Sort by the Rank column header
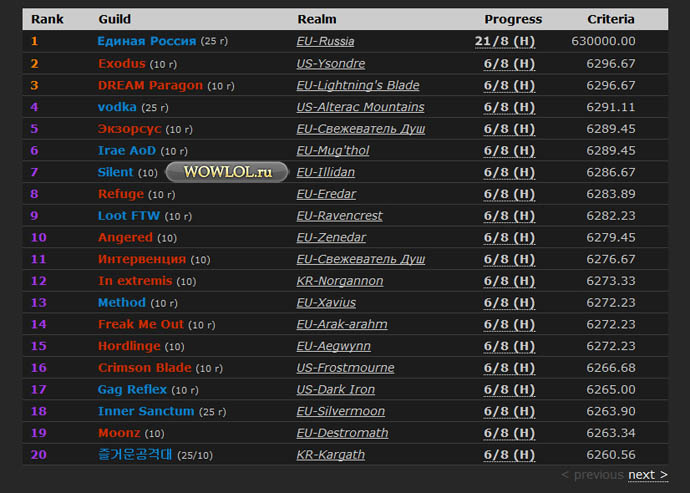Image resolution: width=690 pixels, height=493 pixels. tap(47, 19)
